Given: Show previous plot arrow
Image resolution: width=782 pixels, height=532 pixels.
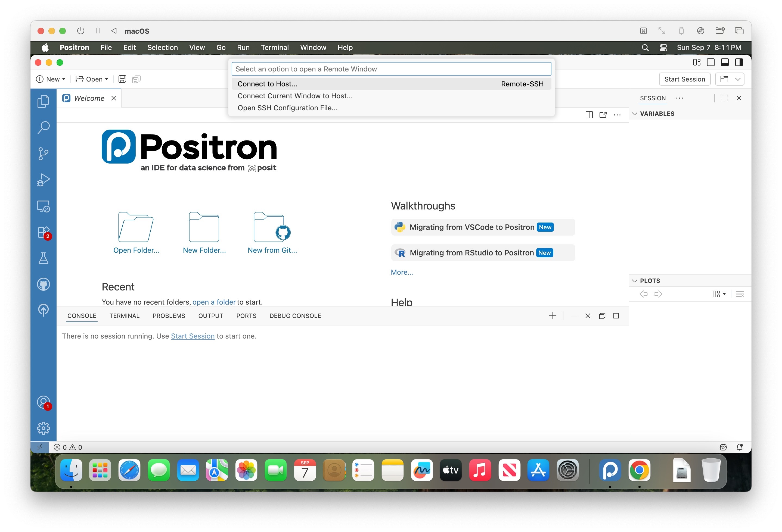Looking at the screenshot, I should 644,294.
